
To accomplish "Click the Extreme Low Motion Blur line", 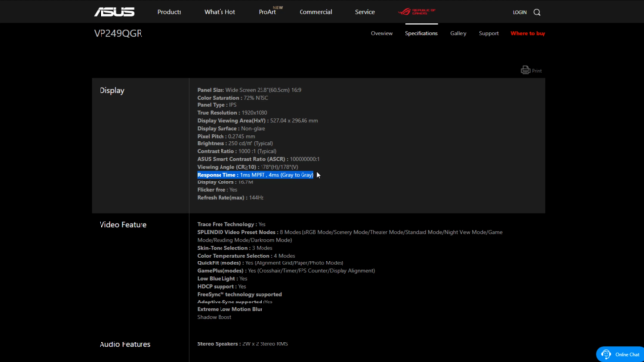I will tap(229, 309).
